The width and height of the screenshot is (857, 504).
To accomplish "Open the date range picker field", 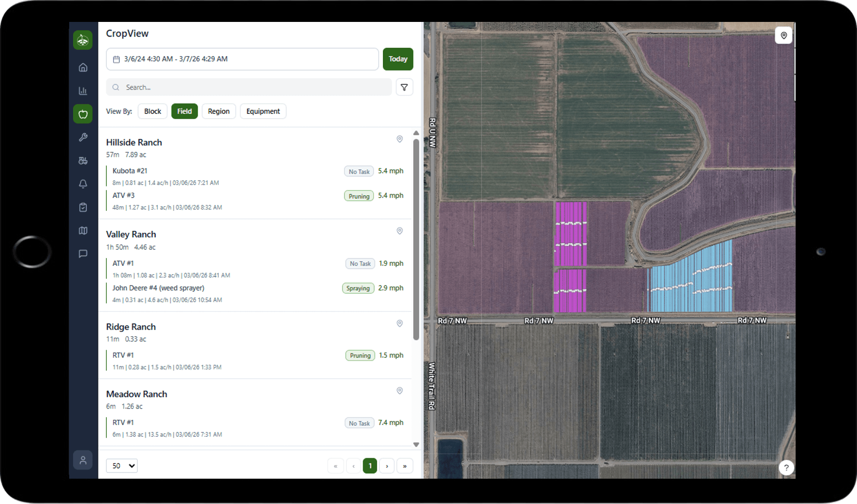I will coord(242,59).
